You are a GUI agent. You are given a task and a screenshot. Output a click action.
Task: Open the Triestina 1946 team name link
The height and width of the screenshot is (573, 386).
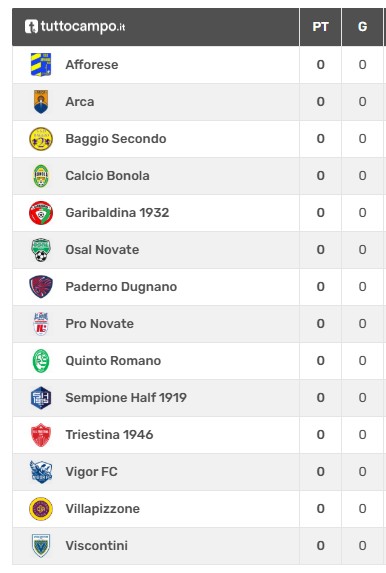(x=109, y=435)
